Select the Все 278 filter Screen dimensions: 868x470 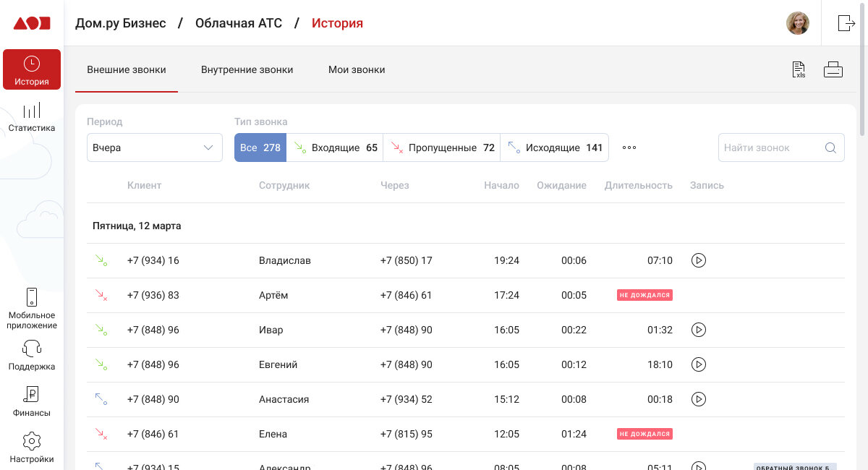260,148
